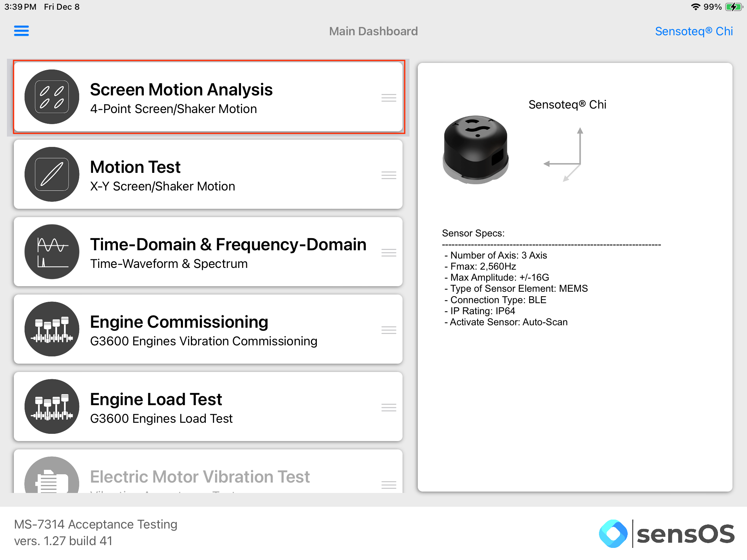Open Time-Domain & Frequency-Domain card
747x560 pixels.
click(208, 252)
